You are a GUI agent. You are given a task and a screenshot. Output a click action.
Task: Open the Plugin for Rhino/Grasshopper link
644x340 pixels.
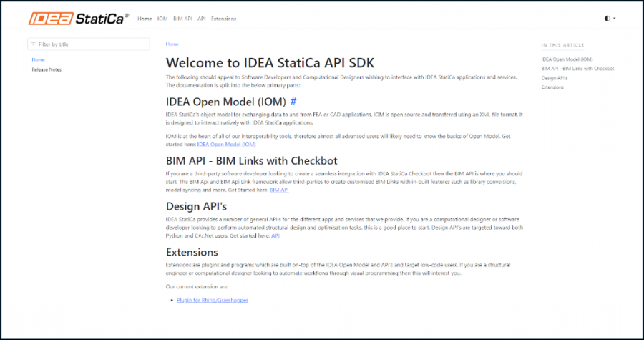click(x=213, y=300)
